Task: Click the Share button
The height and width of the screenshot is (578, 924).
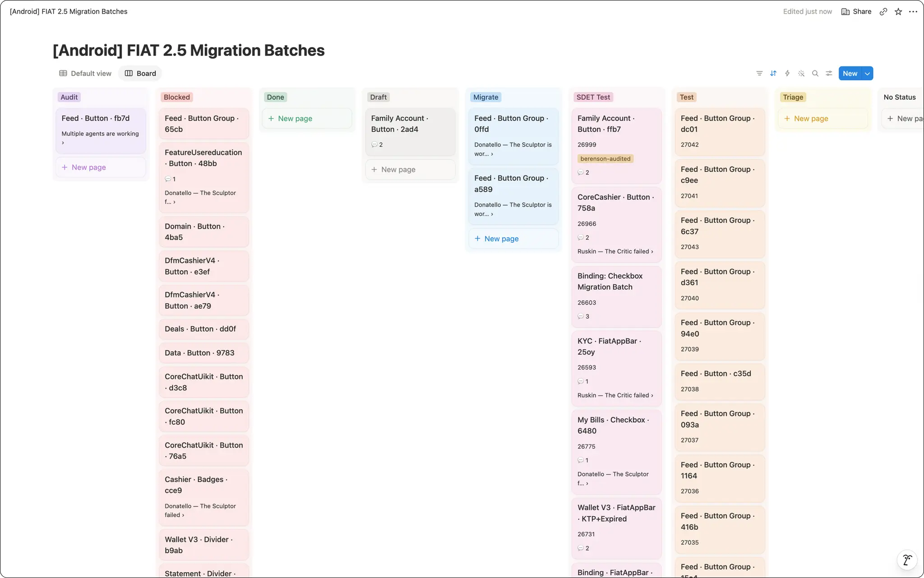Action: 856,12
